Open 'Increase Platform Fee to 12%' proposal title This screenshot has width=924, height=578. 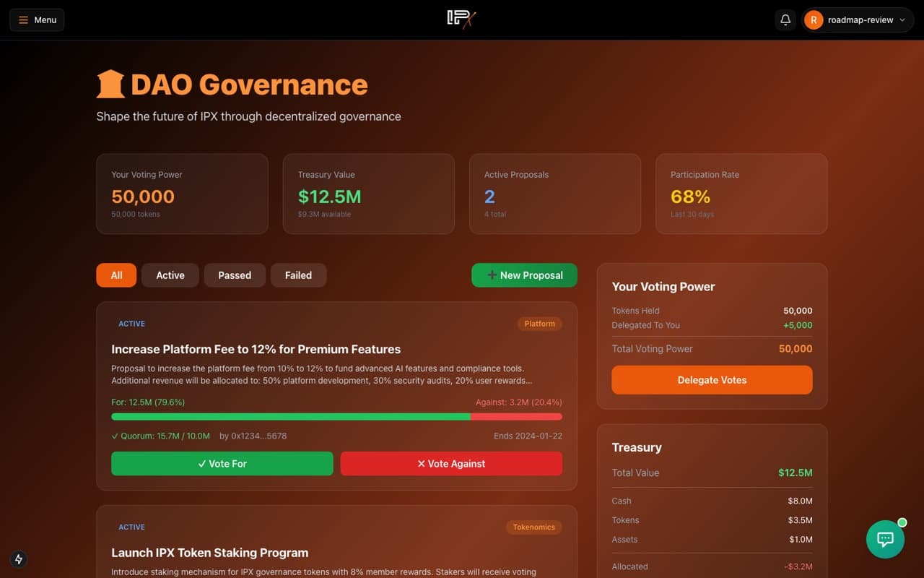[256, 349]
